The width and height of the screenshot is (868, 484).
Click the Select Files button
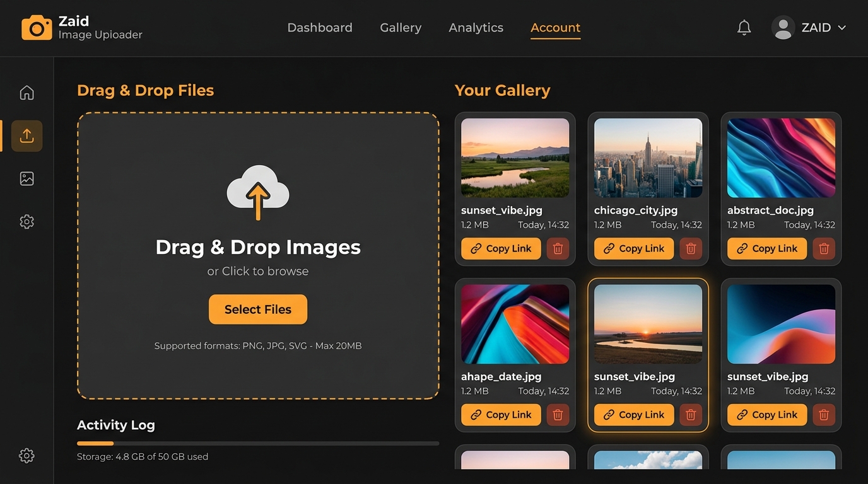258,309
